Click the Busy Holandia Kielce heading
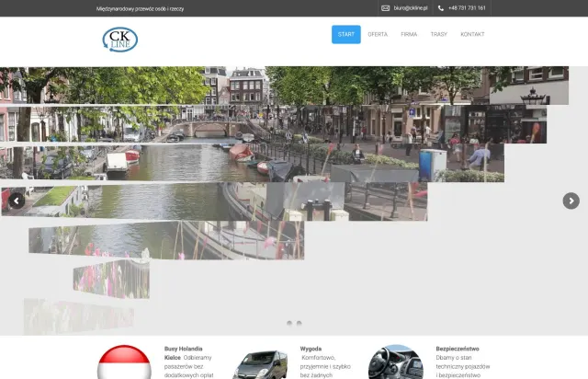The height and width of the screenshot is (379, 588). pos(184,353)
